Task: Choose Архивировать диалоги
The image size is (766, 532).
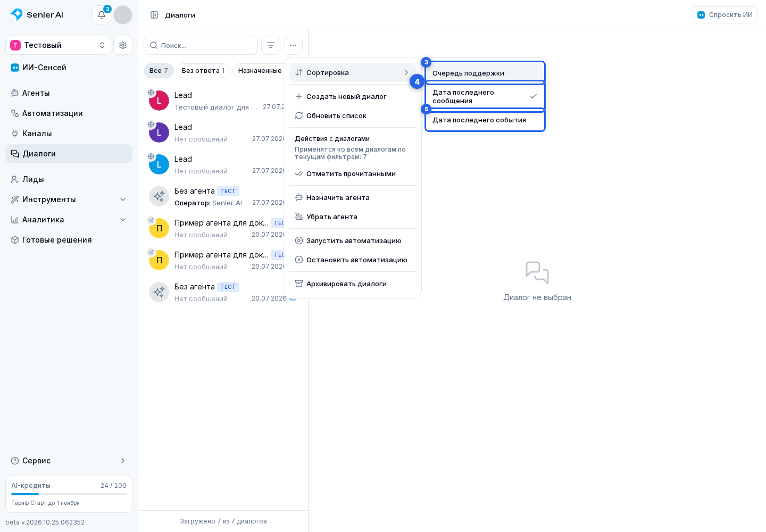Action: coord(353,284)
